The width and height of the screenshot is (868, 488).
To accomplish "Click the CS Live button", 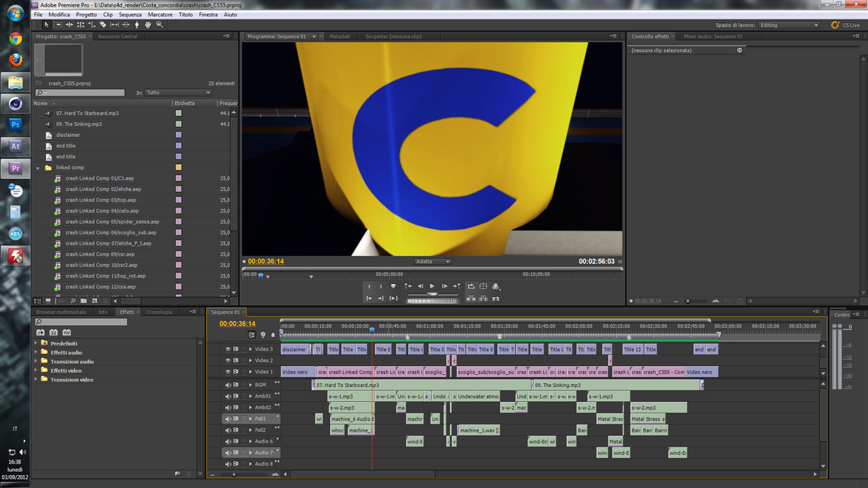I will [x=846, y=25].
